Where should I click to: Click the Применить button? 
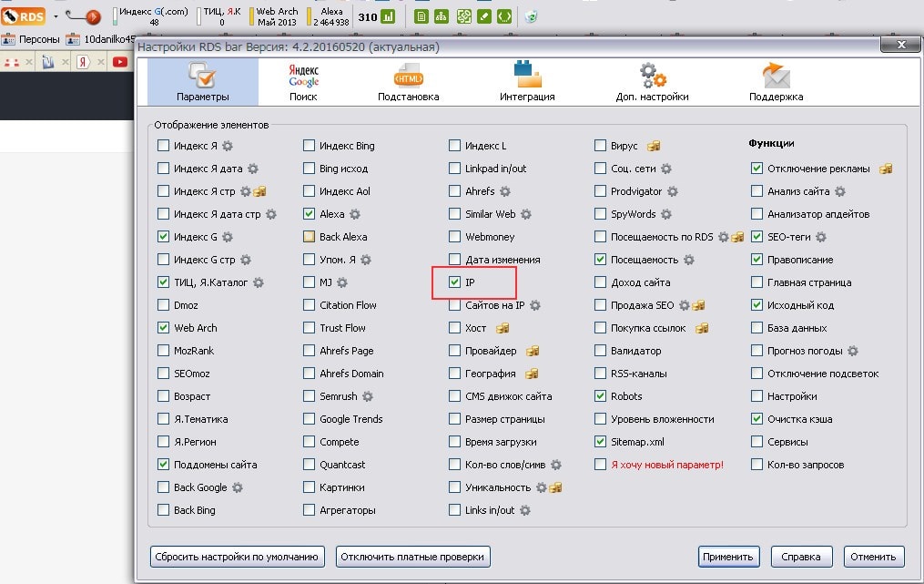pos(728,557)
